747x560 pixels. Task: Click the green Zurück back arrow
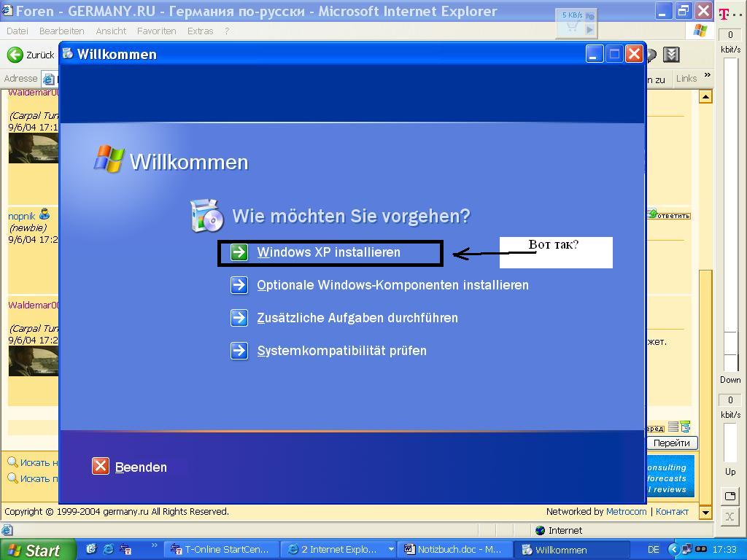point(15,55)
